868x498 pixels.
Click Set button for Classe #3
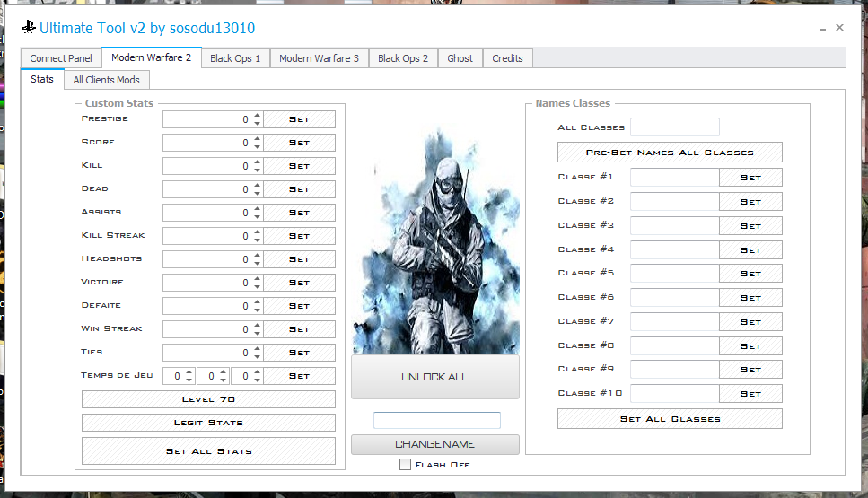[x=750, y=226]
